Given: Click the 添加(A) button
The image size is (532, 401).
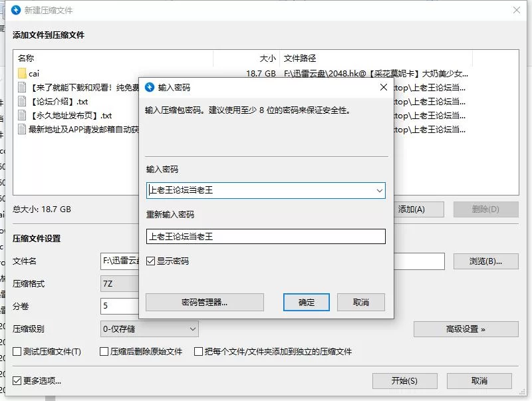Looking at the screenshot, I should click(x=419, y=209).
